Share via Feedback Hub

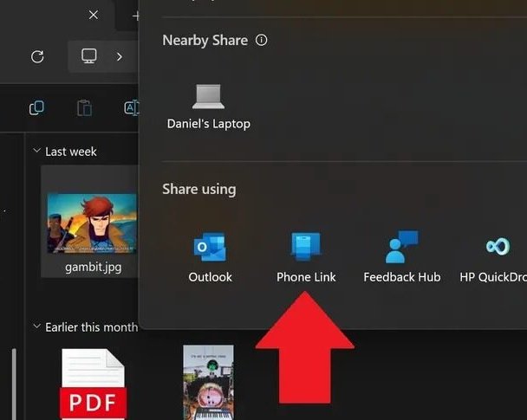coord(402,258)
